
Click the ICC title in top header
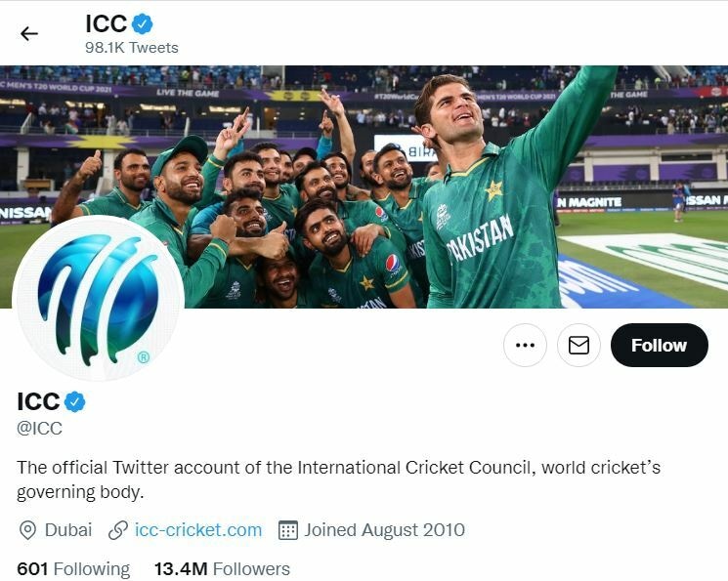click(x=106, y=23)
